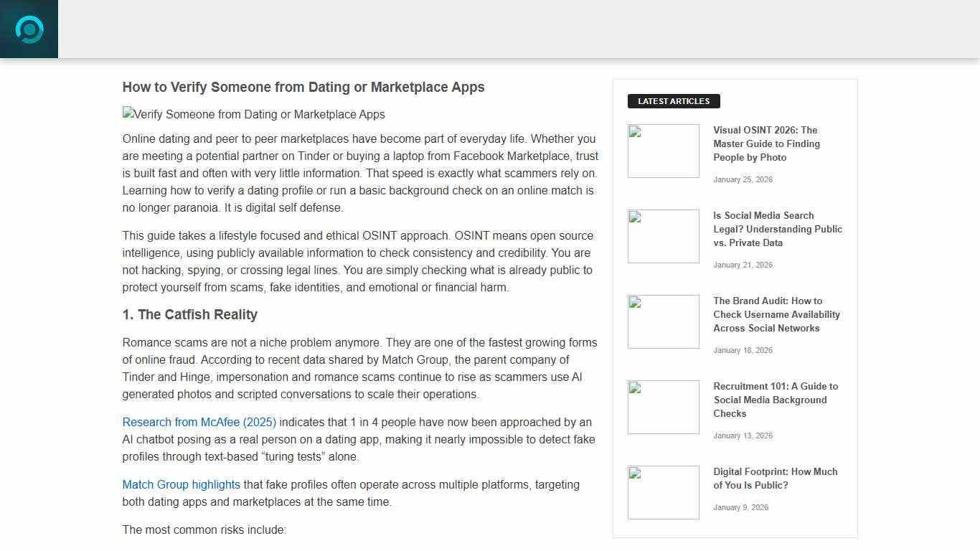Click the main article title heading
The width and height of the screenshot is (980, 551).
pos(303,87)
